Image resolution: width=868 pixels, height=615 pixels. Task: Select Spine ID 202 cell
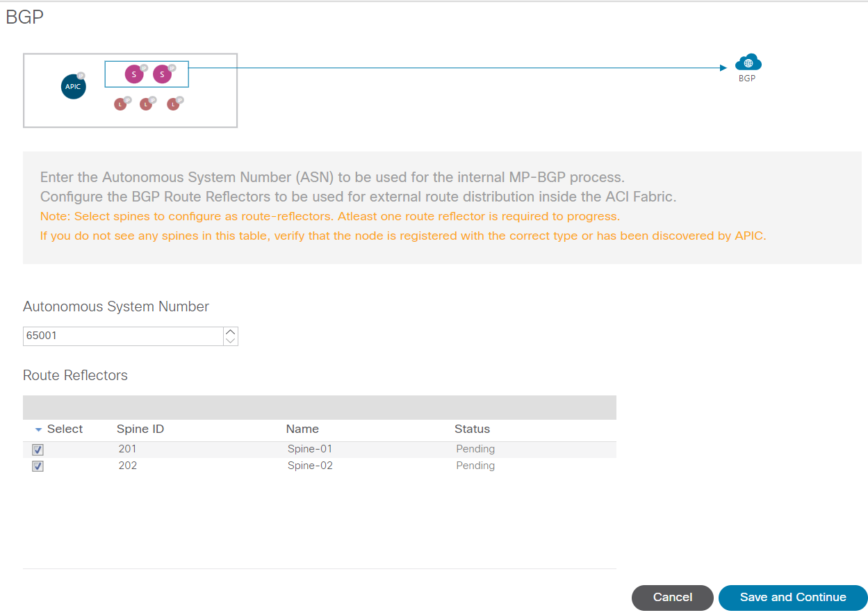tap(128, 466)
